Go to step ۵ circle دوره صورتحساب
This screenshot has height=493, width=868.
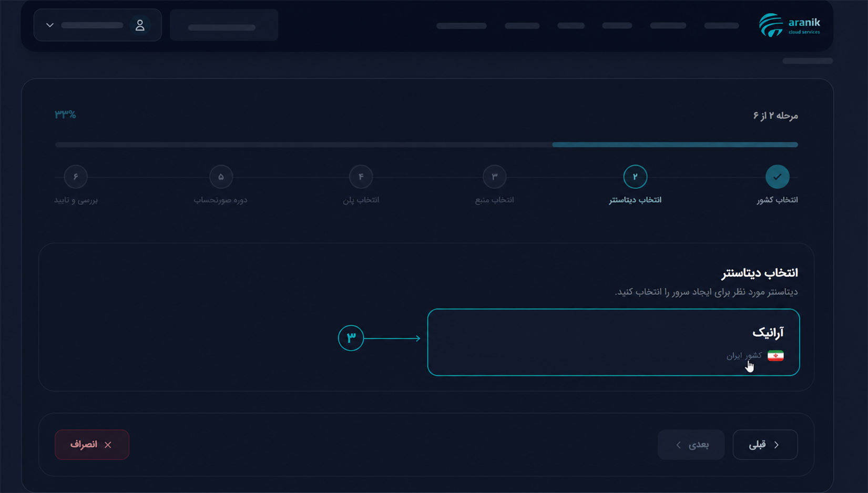tap(221, 177)
